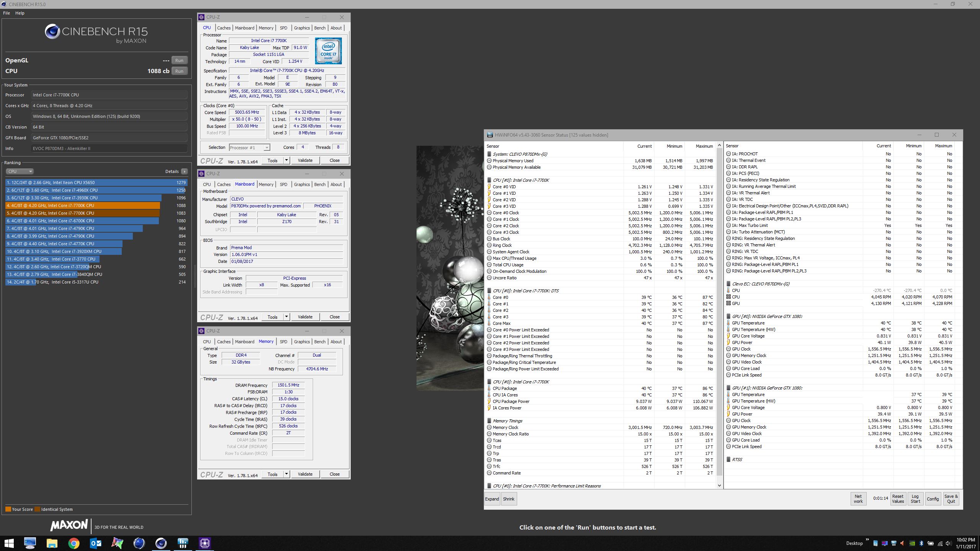This screenshot has height=551, width=980.
Task: Click the HWiNFO scrollbar up arrow
Action: 719,145
